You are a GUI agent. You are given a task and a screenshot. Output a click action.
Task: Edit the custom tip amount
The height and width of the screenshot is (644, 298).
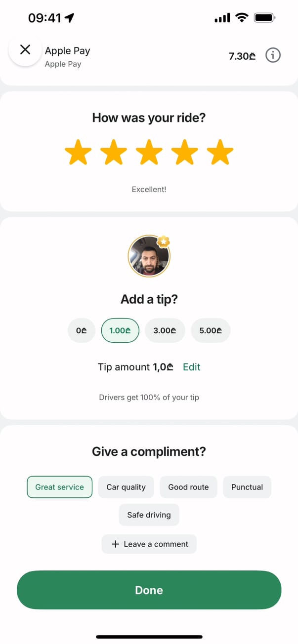[x=192, y=367]
